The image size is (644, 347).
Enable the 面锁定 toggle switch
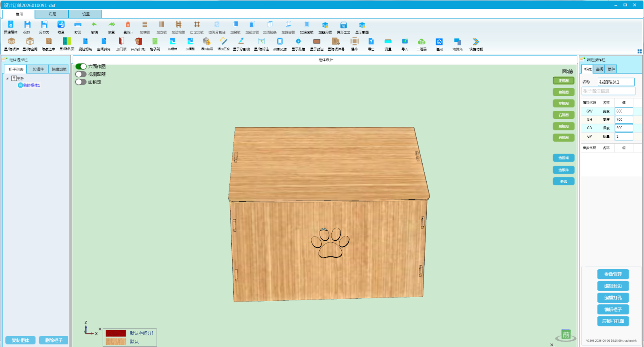pyautogui.click(x=81, y=82)
